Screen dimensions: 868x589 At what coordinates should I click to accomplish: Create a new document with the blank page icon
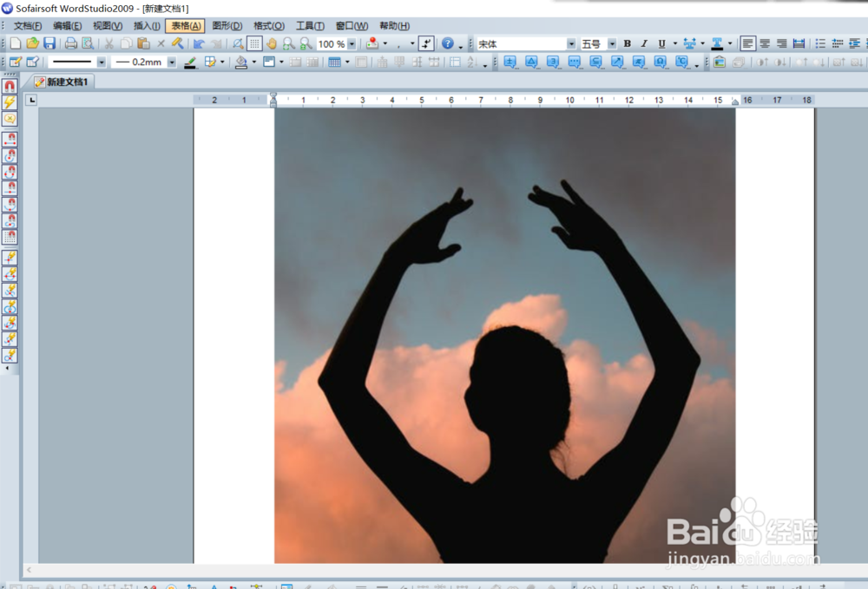click(16, 43)
